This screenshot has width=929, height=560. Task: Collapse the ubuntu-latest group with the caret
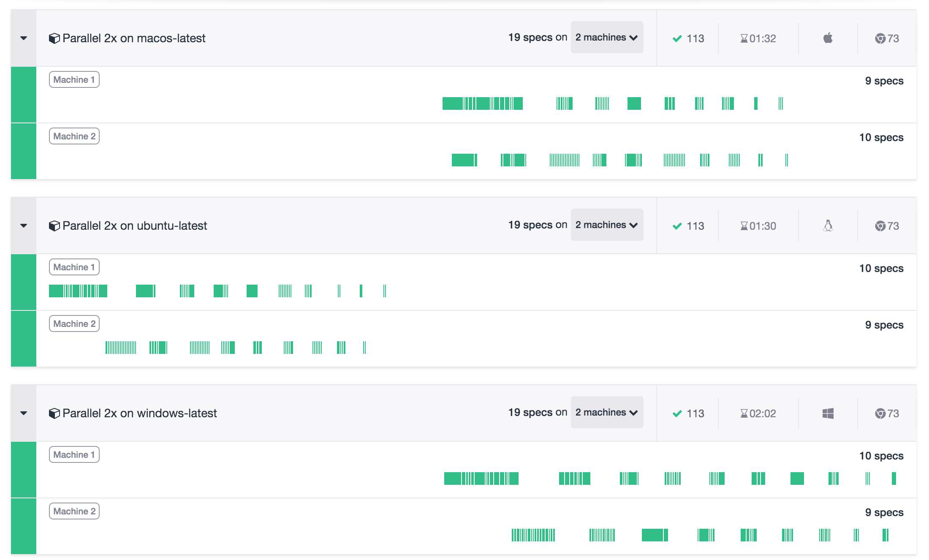click(x=24, y=226)
